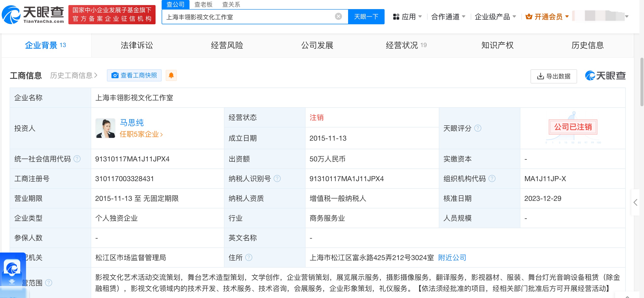Screen dimensions: 644x298
Task: Switch to 查老板 search tab
Action: tap(203, 4)
